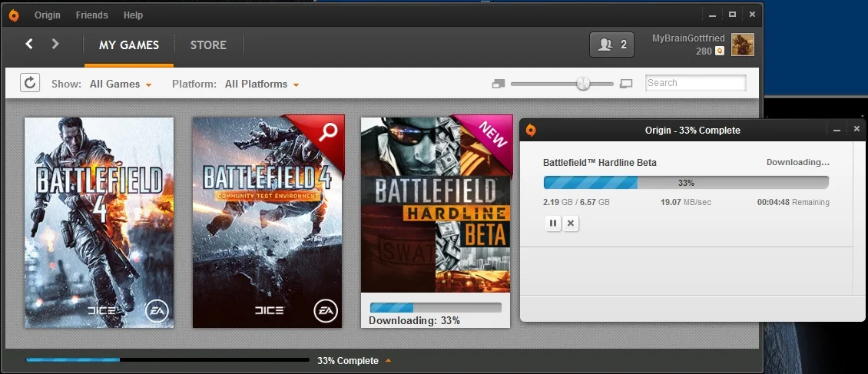868x374 pixels.
Task: Expand the All Platforms filter
Action: pos(262,84)
